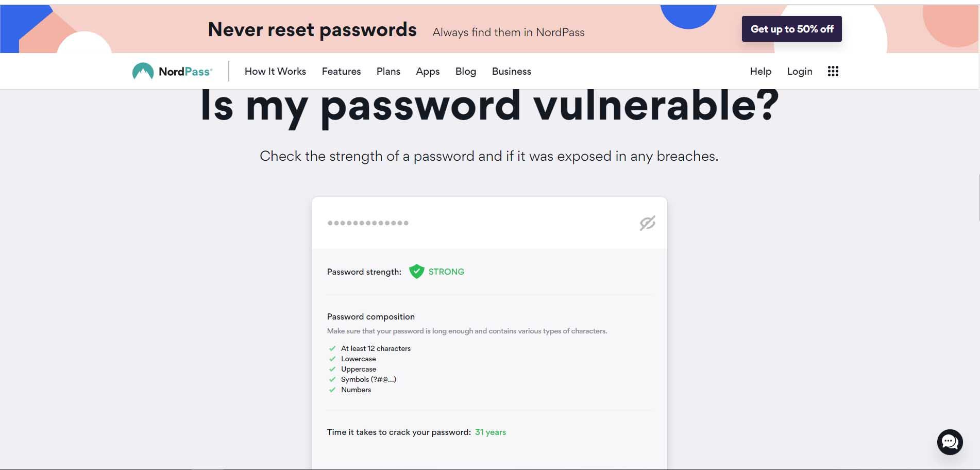Click the Login link
980x470 pixels.
click(799, 71)
